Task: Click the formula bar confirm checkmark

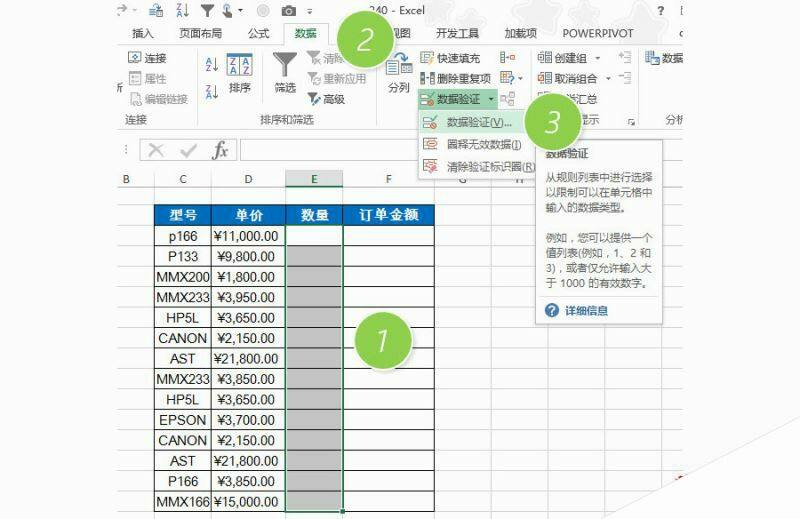Action: (x=188, y=150)
